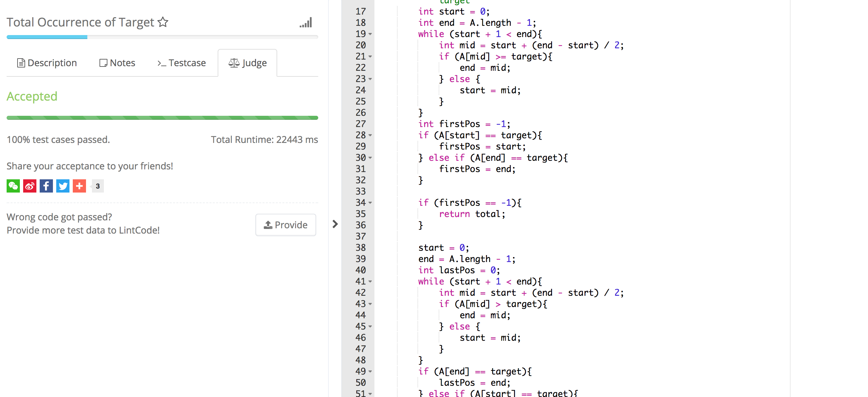Image resolution: width=868 pixels, height=397 pixels.
Task: Click 'Wrong code got passed?' text
Action: [x=59, y=217]
